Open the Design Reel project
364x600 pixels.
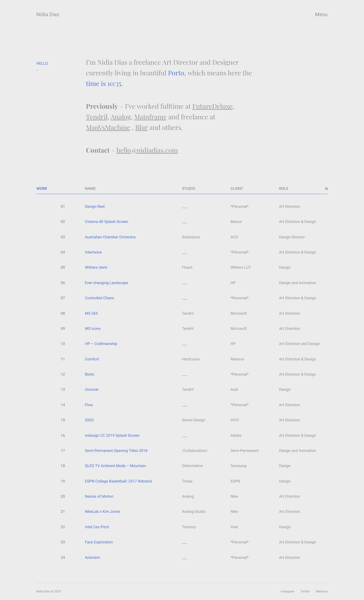point(95,206)
